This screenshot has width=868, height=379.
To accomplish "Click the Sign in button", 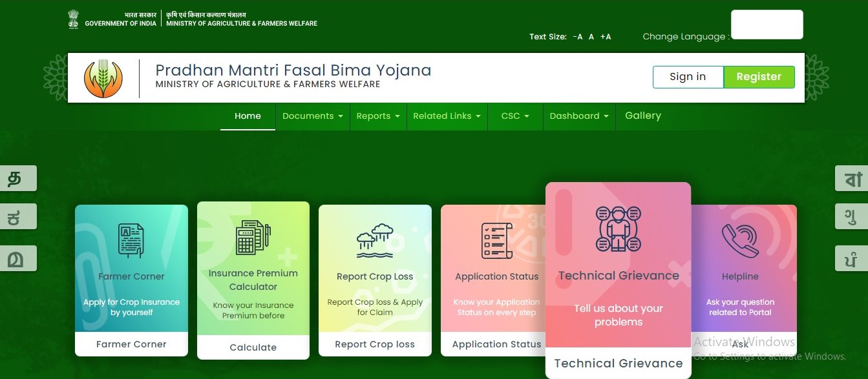I will (688, 77).
